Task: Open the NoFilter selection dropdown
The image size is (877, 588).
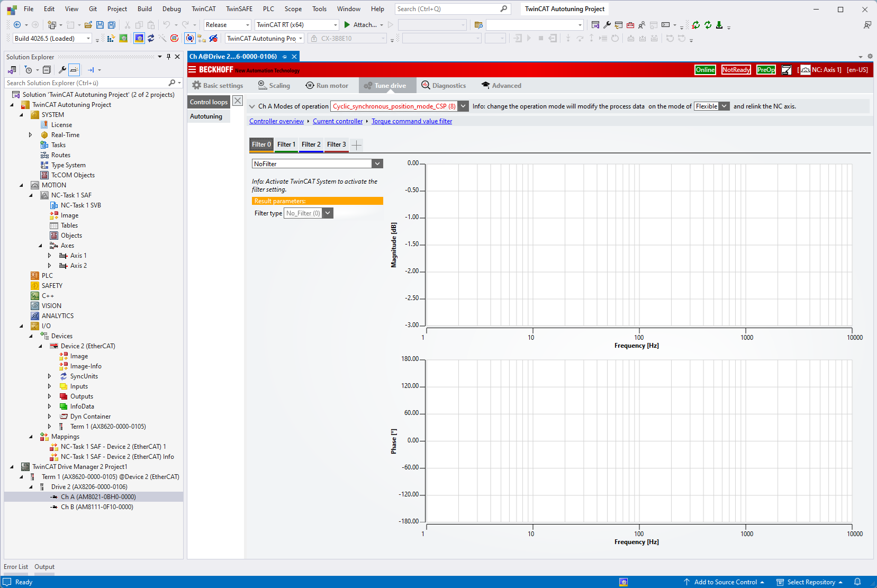Action: (377, 164)
